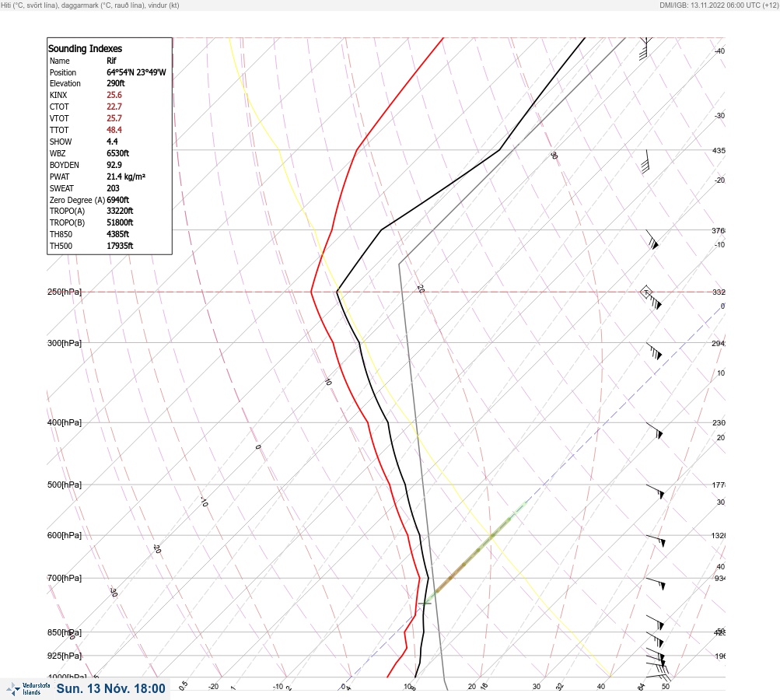The image size is (780, 700).
Task: Click the wind barb at 600 hPa
Action: coord(656,541)
